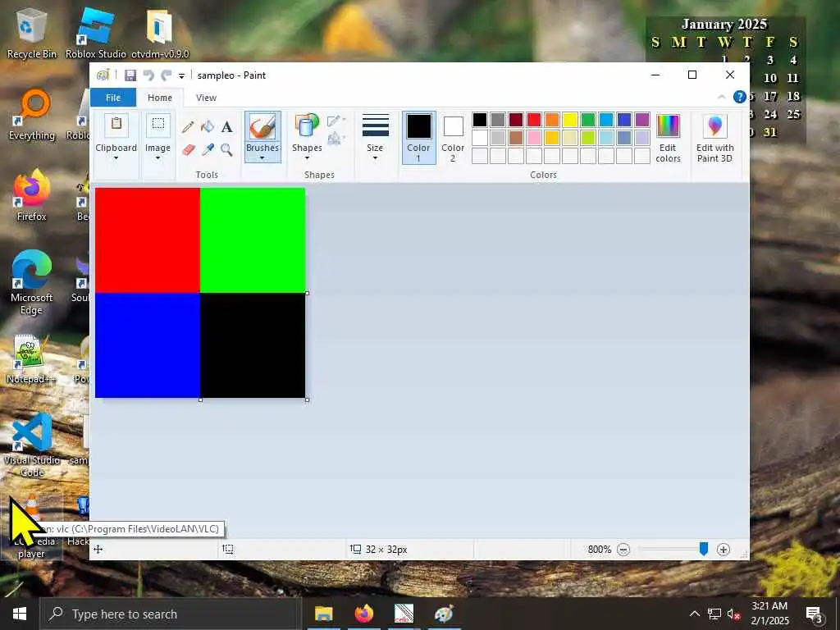This screenshot has width=840, height=630.
Task: Click canvas bottom-right corner resize handle
Action: point(307,399)
